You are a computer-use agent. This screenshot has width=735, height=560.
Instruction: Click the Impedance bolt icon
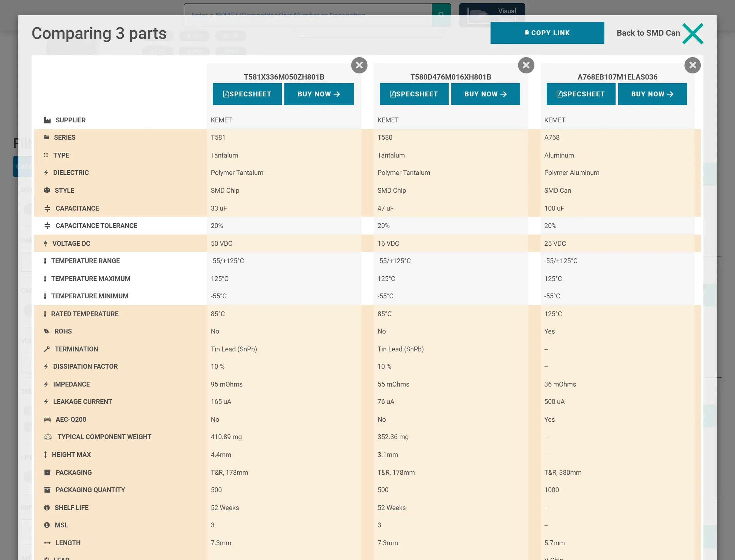click(x=46, y=384)
